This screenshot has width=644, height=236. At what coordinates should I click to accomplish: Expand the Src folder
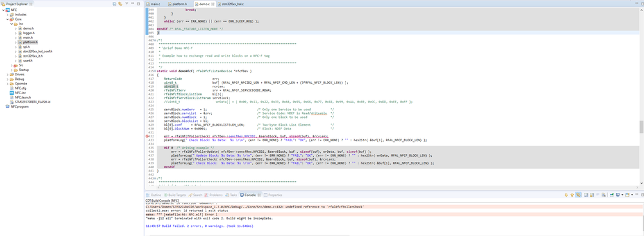tap(12, 65)
